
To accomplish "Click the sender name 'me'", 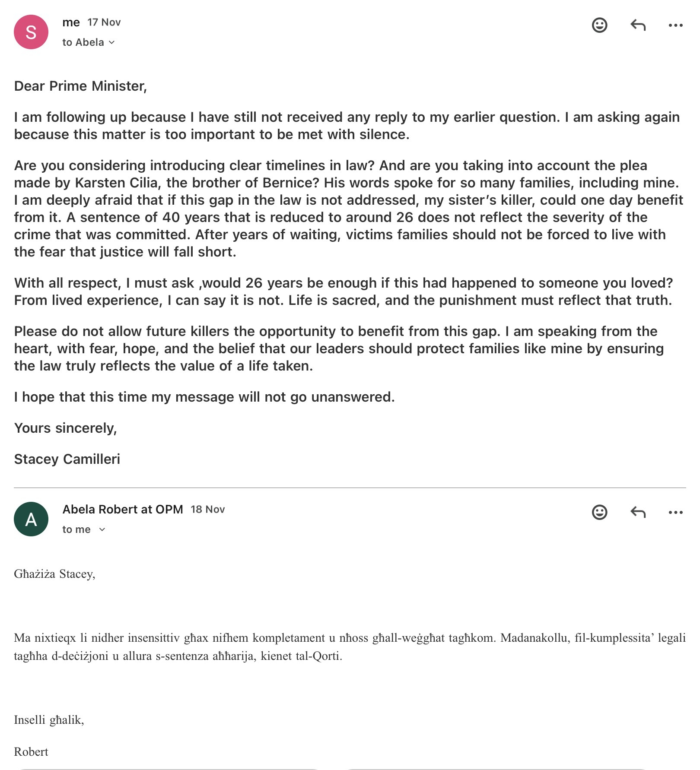I will click(70, 22).
